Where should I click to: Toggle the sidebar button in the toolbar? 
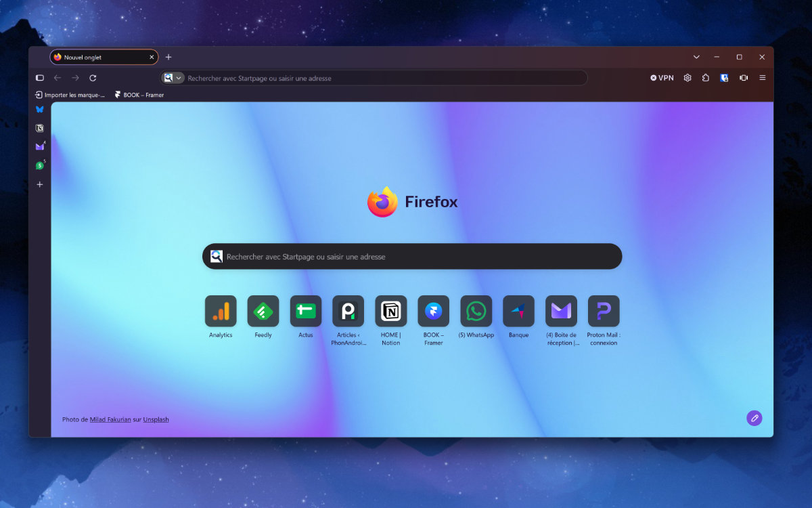click(40, 78)
